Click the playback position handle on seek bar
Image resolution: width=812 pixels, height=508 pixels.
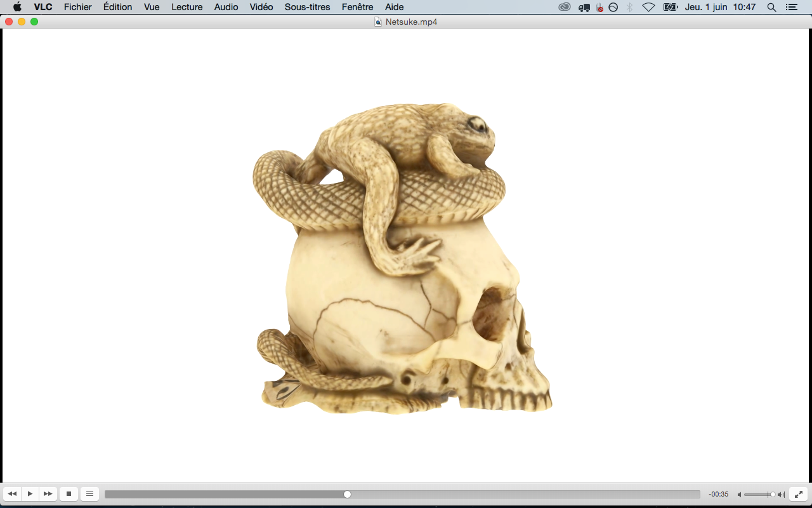click(x=347, y=494)
